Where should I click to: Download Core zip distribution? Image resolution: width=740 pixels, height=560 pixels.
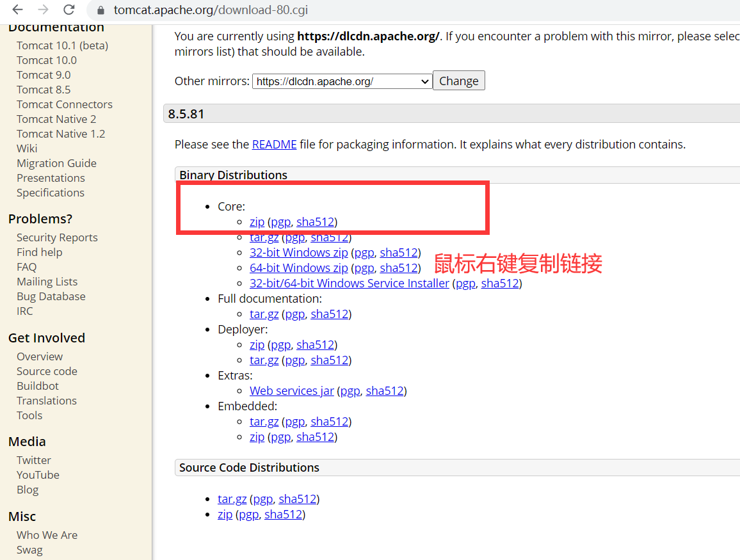pos(257,221)
